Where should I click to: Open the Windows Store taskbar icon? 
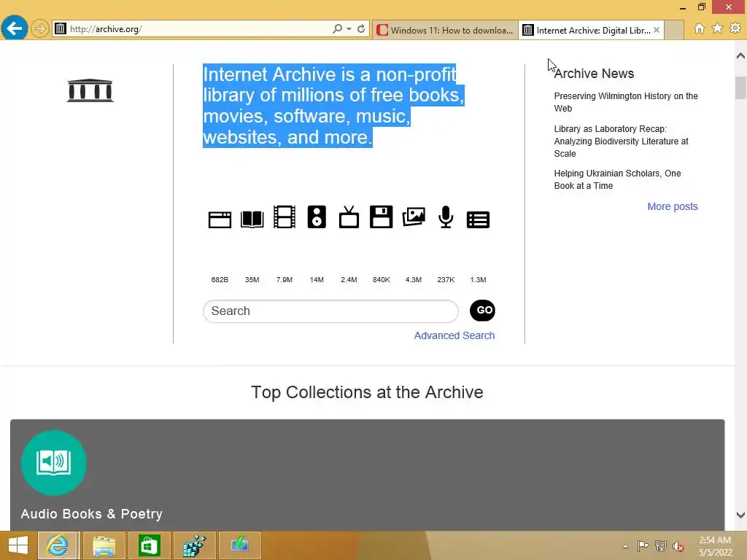click(x=149, y=545)
